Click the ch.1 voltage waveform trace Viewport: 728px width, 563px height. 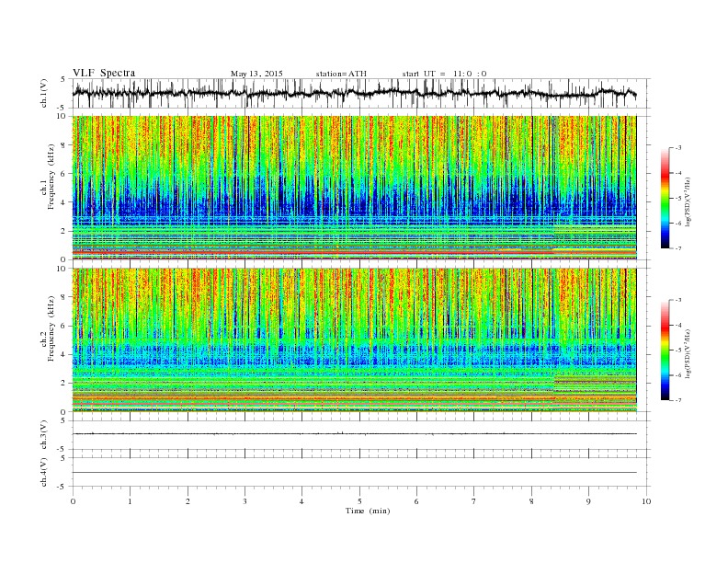pyautogui.click(x=354, y=93)
